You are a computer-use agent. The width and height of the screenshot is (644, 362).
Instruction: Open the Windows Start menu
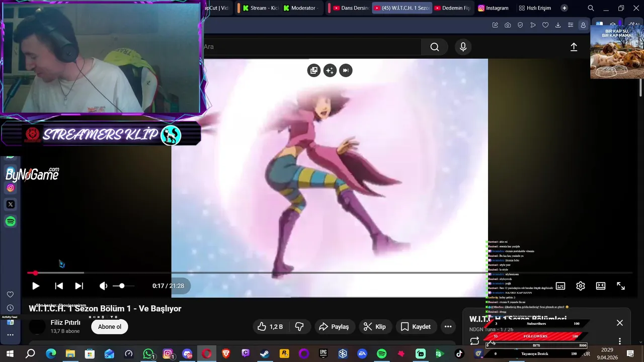pos(10,354)
